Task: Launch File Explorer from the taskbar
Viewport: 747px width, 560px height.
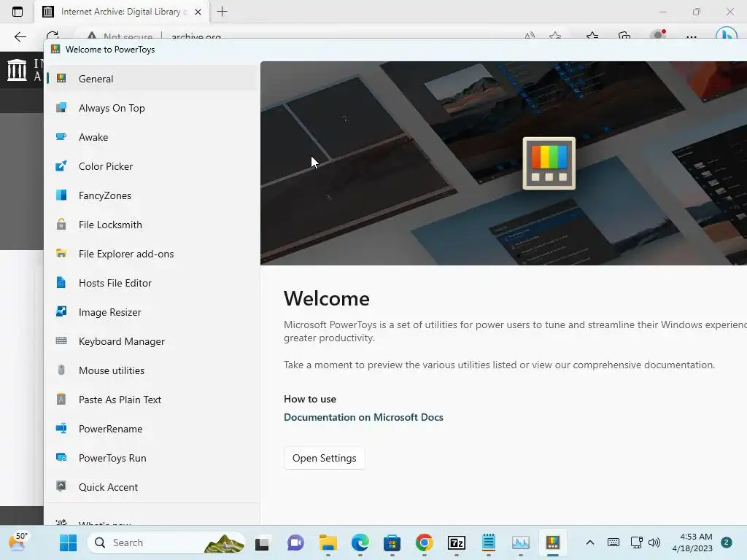Action: [328, 542]
